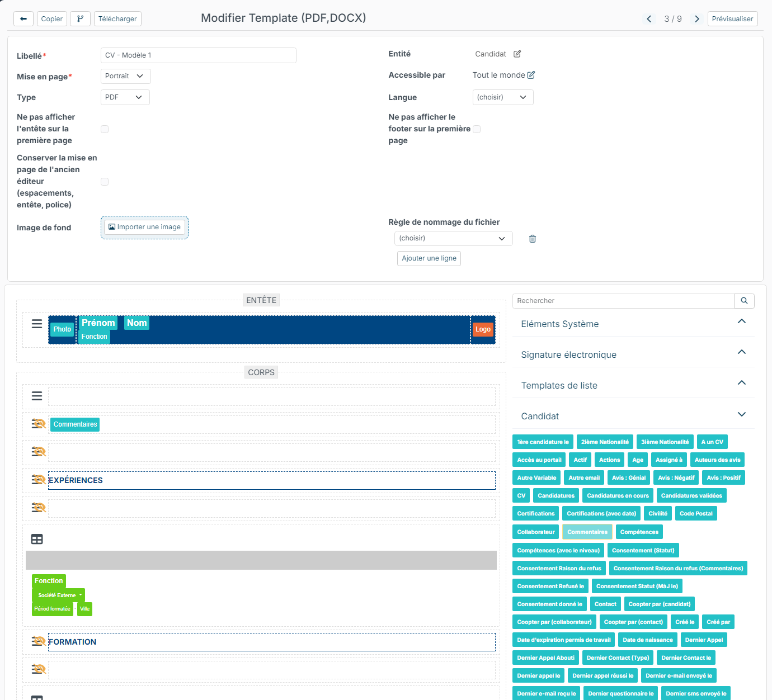Click the first body row handle icon

[x=37, y=396]
